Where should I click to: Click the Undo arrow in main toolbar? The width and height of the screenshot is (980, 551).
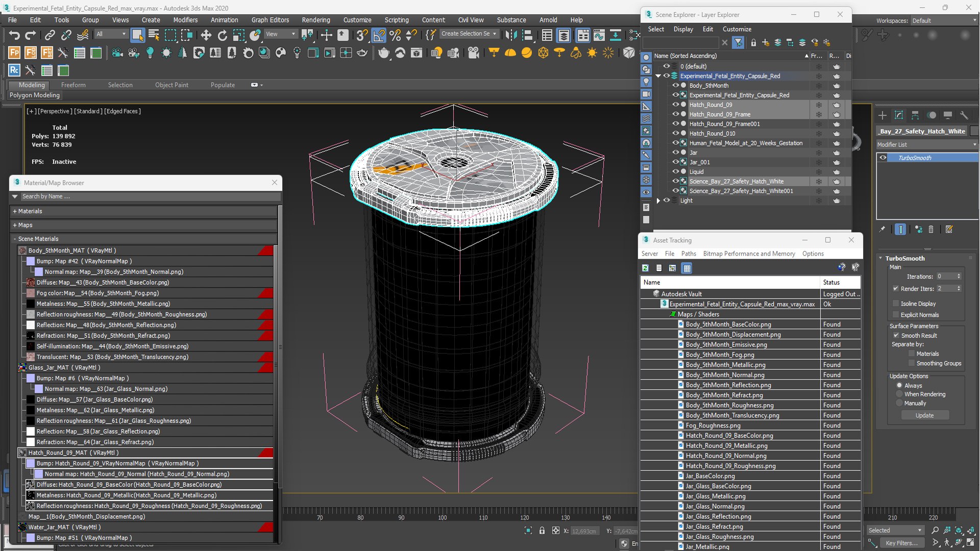point(14,35)
